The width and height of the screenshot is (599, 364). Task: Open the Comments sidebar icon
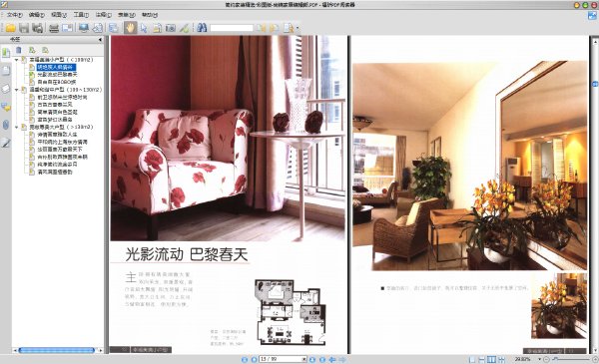click(6, 107)
